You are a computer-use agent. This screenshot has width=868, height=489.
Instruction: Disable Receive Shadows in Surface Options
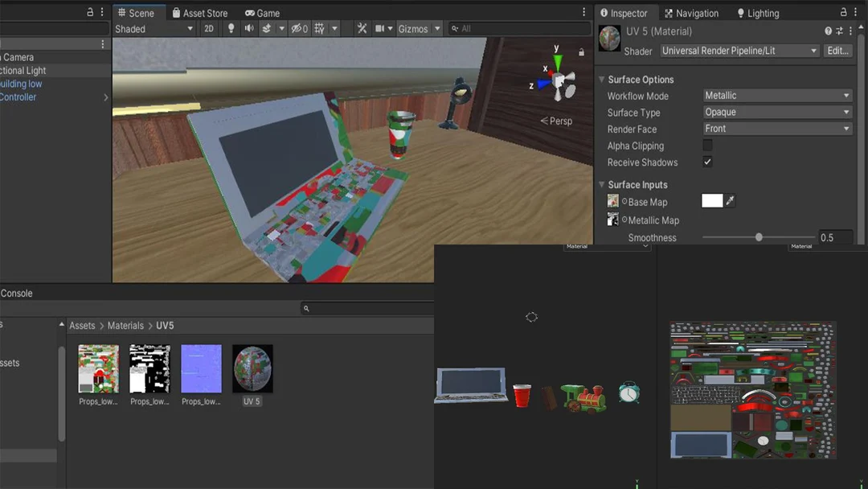tap(708, 162)
